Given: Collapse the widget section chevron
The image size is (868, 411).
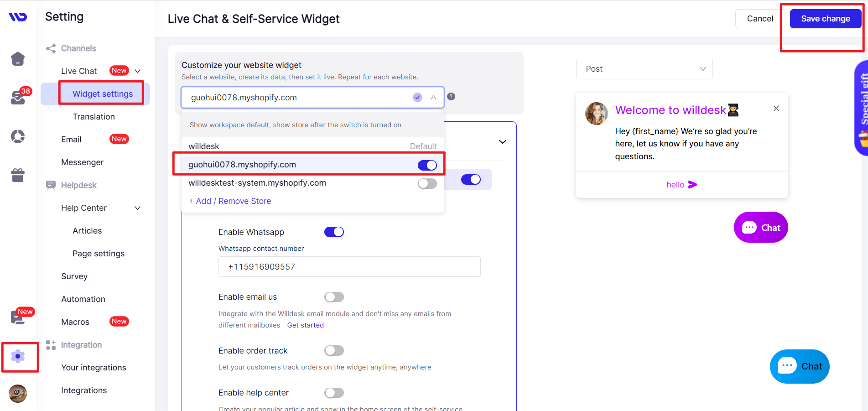Looking at the screenshot, I should (503, 142).
